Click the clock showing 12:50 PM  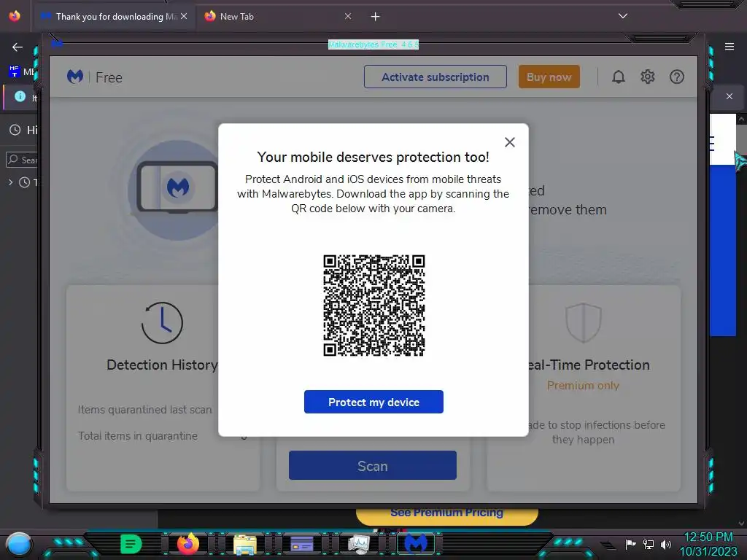point(708,537)
